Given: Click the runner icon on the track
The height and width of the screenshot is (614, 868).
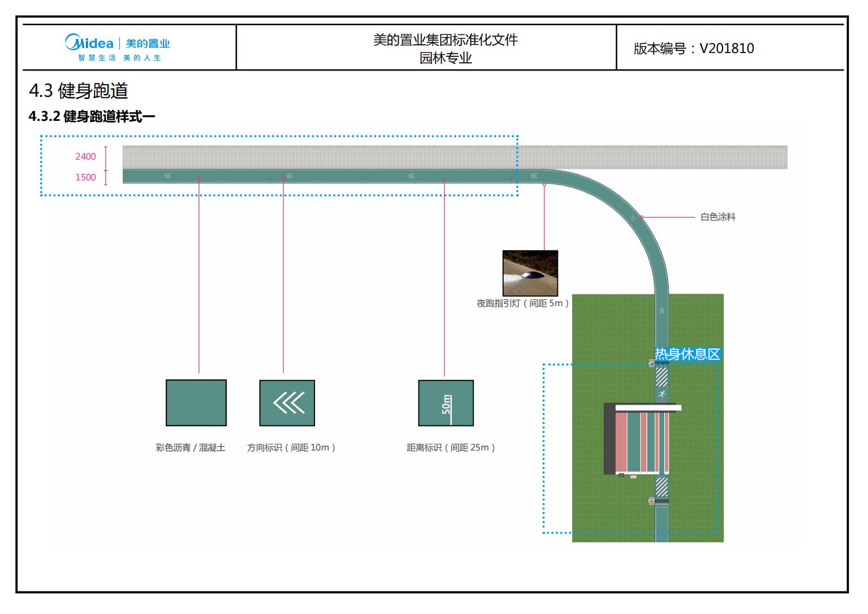Looking at the screenshot, I should tap(662, 394).
